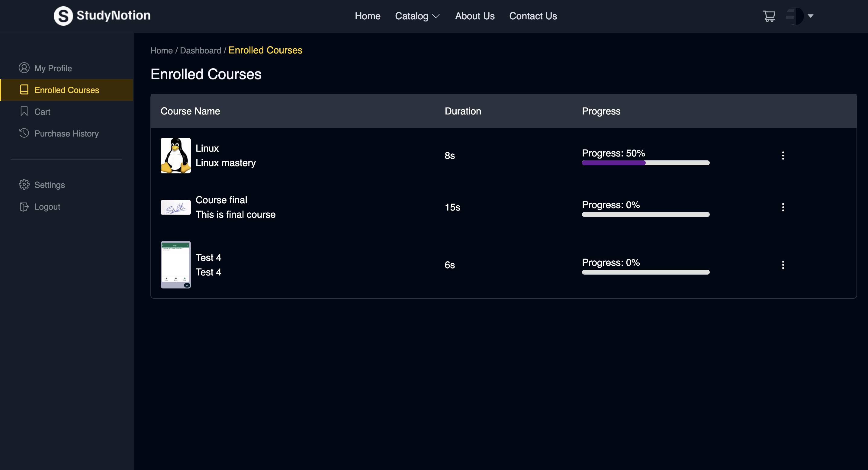The width and height of the screenshot is (868, 470).
Task: Open the Linux penguin course thumbnail
Action: pos(175,155)
